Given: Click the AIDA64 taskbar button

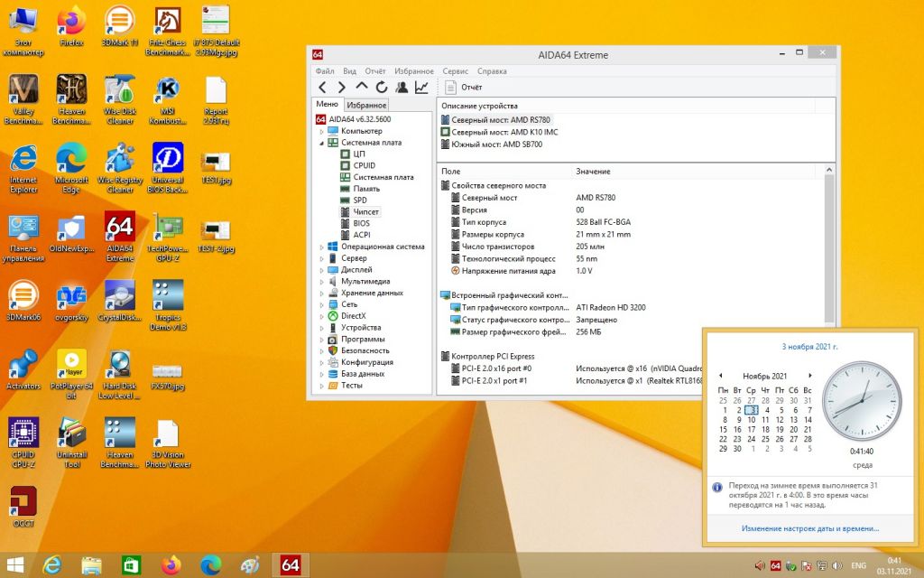Looking at the screenshot, I should pos(290,565).
